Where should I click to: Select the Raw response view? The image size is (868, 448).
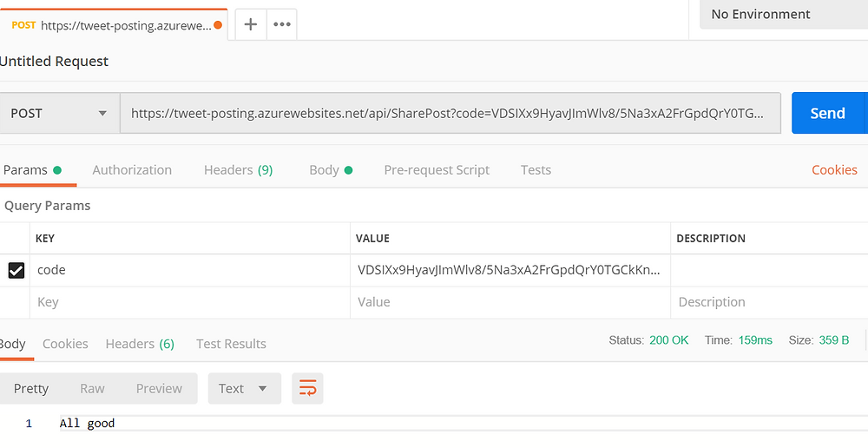pos(92,388)
